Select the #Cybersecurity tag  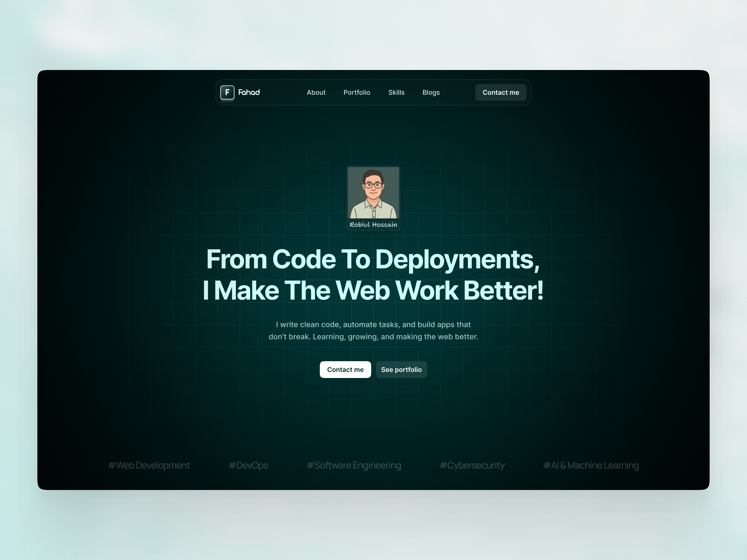tap(472, 465)
